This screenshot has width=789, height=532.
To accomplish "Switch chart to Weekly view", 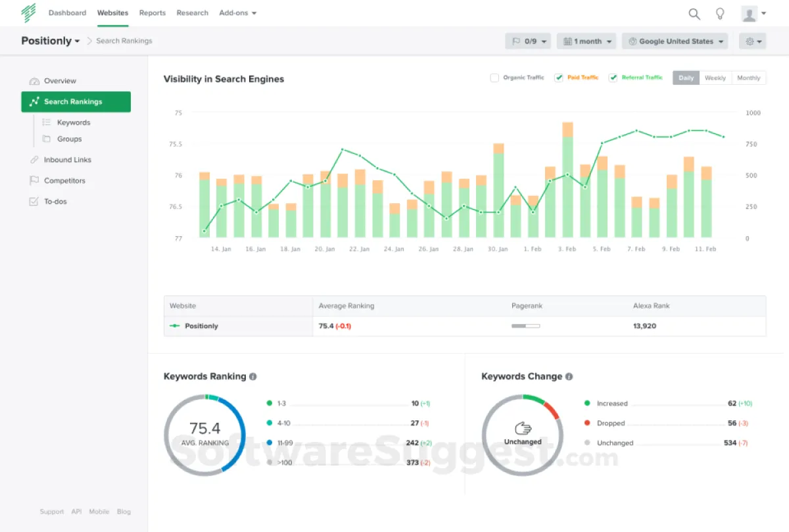I will (x=715, y=78).
